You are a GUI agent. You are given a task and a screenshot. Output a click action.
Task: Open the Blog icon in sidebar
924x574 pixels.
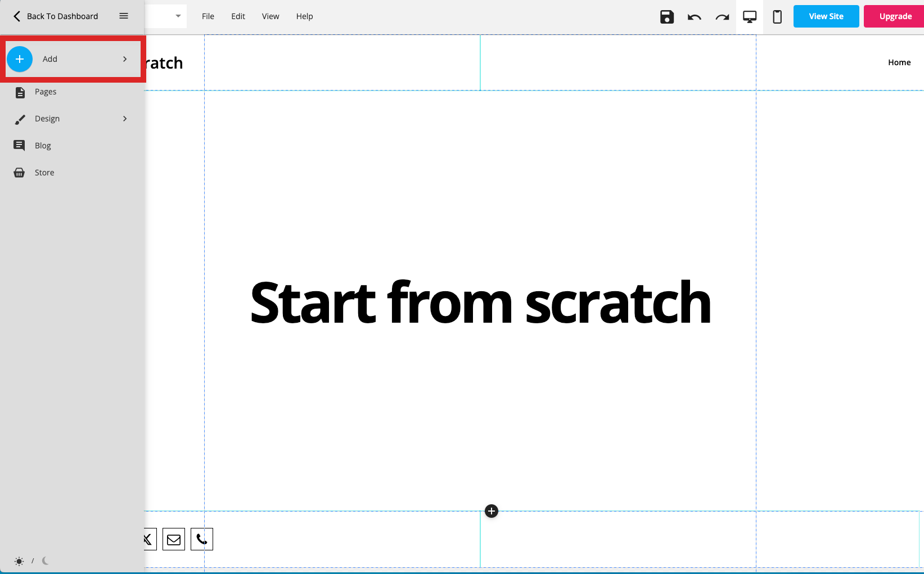click(x=19, y=146)
